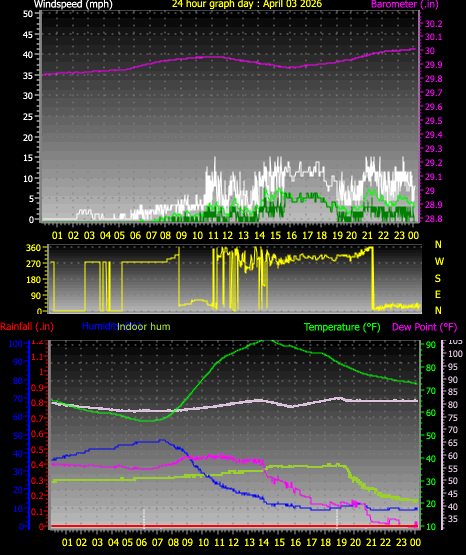The height and width of the screenshot is (555, 466).
Task: Select the white 75 on the dew point axis
Action: 453,418
